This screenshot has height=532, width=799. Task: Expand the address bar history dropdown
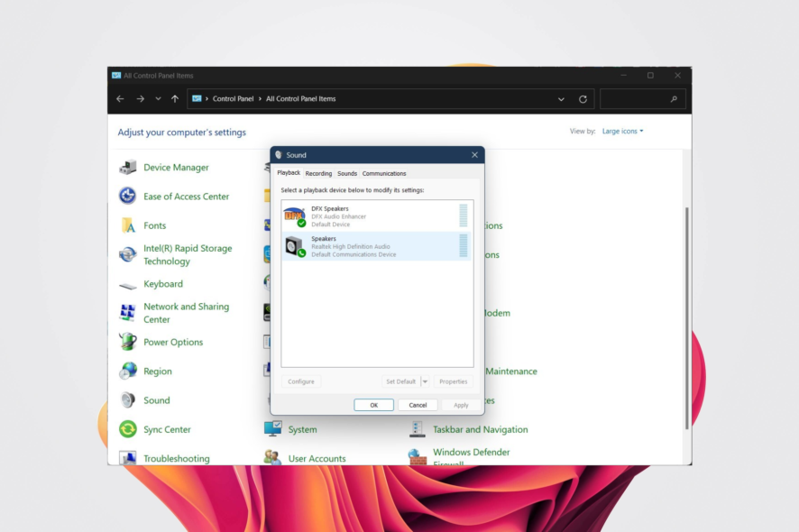(x=561, y=99)
